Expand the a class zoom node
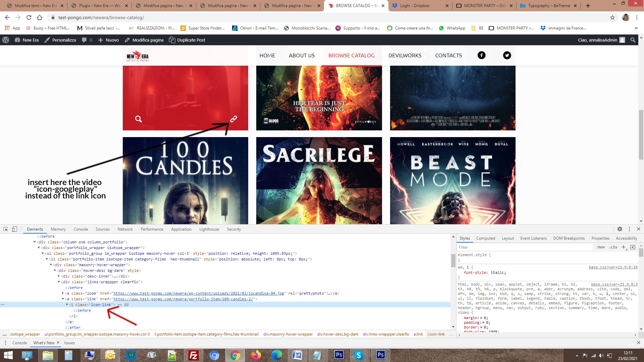The width and height of the screenshot is (644, 362). [x=63, y=293]
